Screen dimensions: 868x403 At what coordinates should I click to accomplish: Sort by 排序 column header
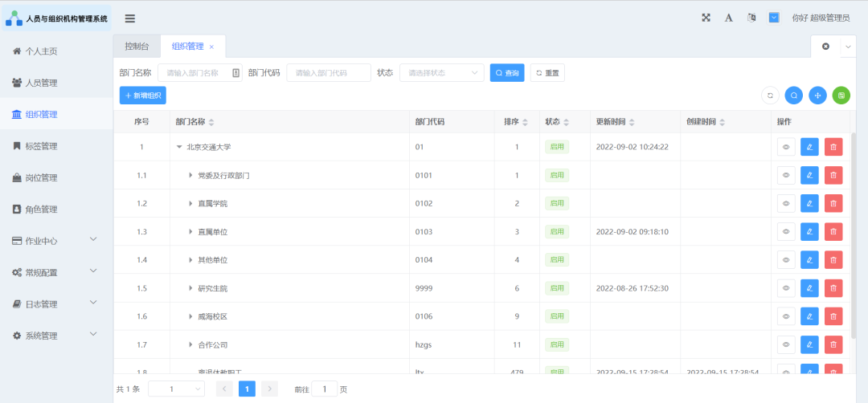tap(515, 121)
